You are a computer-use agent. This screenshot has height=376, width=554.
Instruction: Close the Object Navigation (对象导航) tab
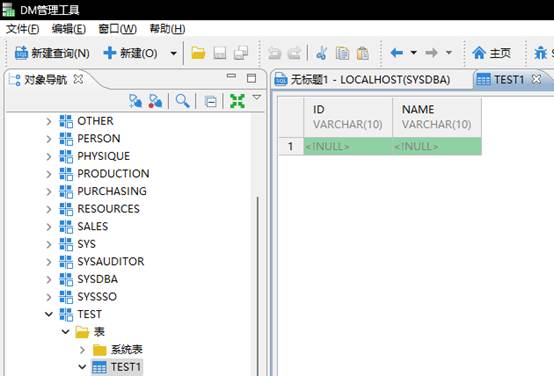[x=78, y=79]
